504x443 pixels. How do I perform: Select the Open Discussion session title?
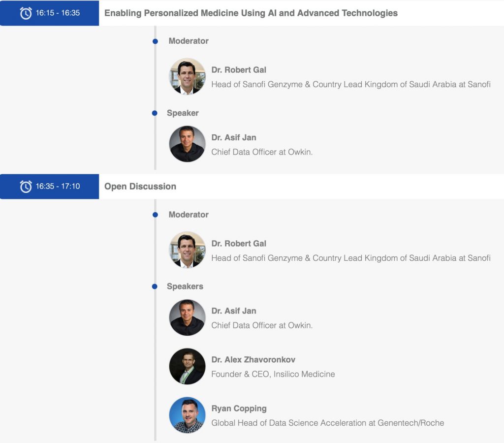pyautogui.click(x=140, y=187)
